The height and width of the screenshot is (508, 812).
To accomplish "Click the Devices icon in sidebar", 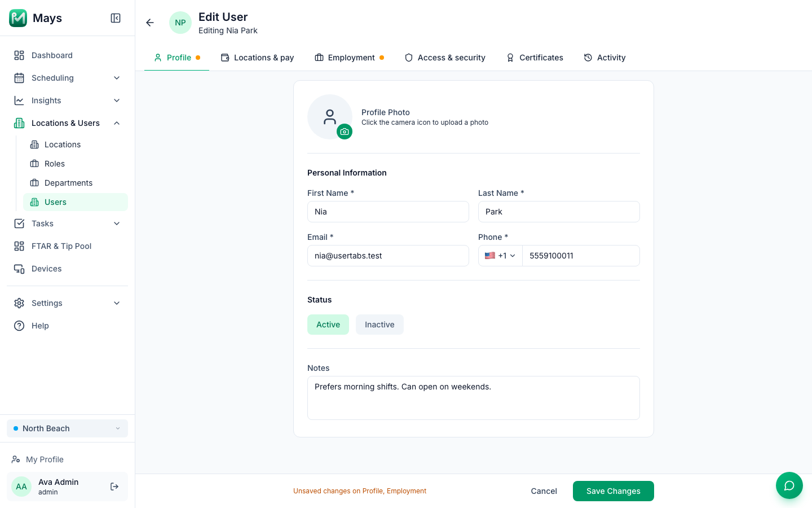I will click(x=19, y=269).
